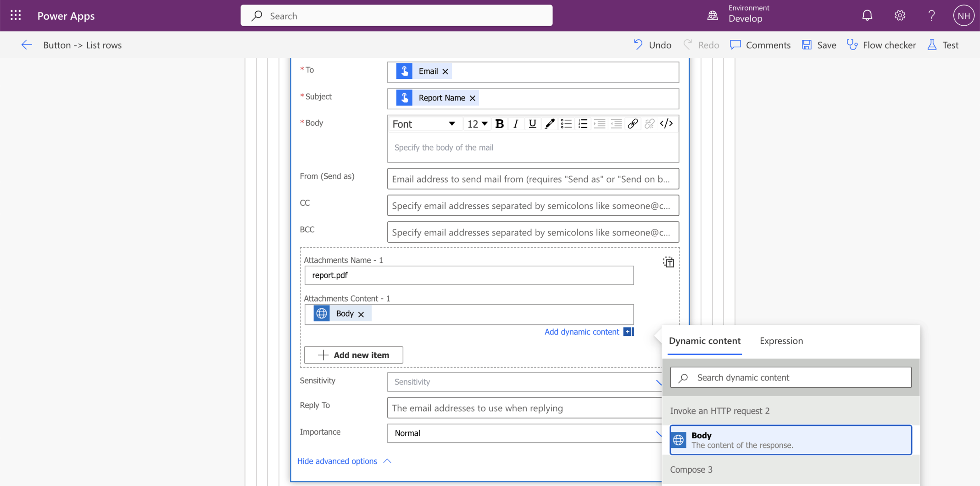Open the app launcher waffle icon

click(x=16, y=16)
